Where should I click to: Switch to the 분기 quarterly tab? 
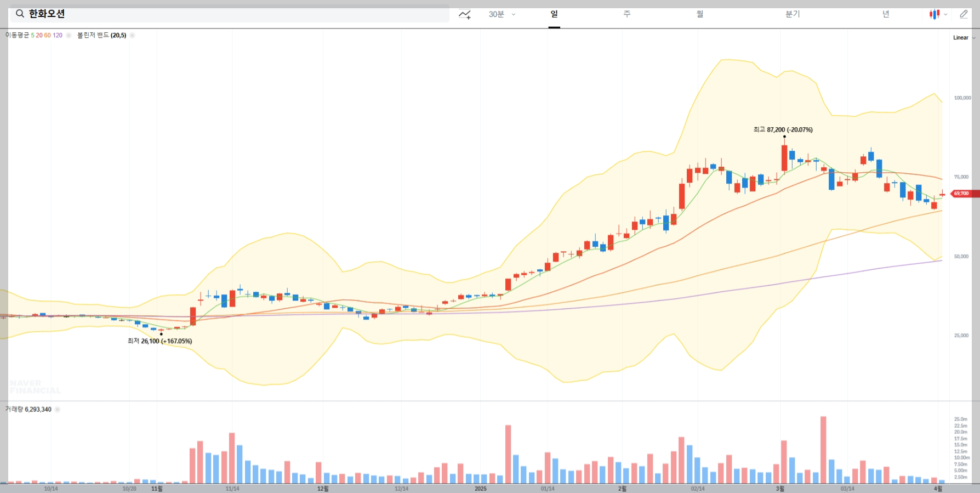(x=793, y=14)
